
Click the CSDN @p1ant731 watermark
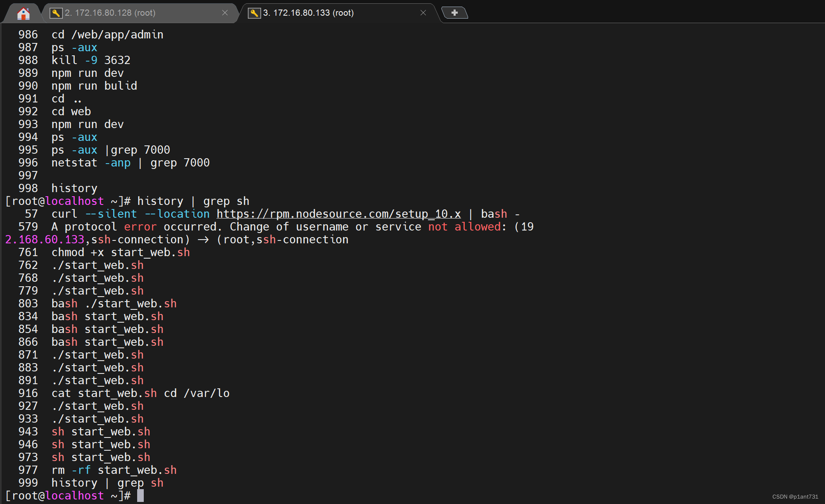coord(795,497)
